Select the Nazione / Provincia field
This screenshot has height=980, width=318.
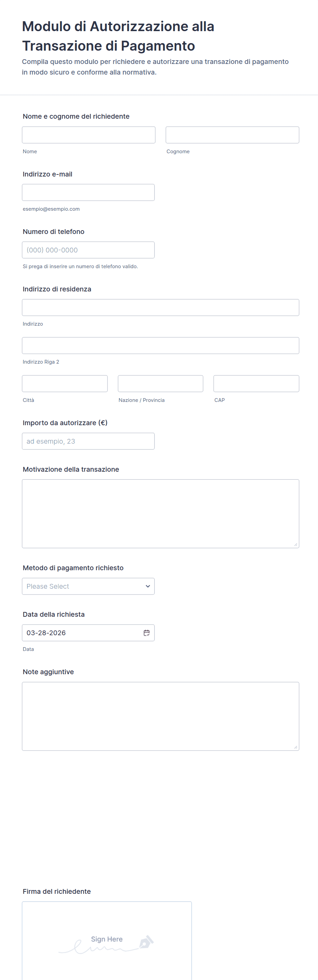160,383
